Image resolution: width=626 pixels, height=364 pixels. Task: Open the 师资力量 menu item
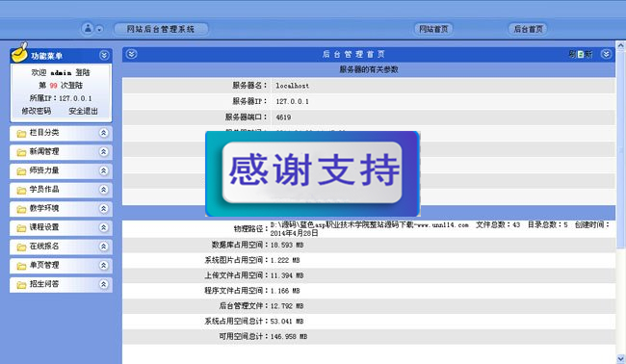click(x=44, y=170)
